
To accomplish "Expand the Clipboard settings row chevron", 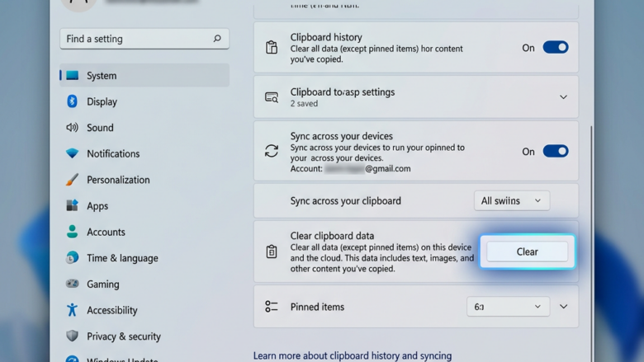I will pos(563,97).
